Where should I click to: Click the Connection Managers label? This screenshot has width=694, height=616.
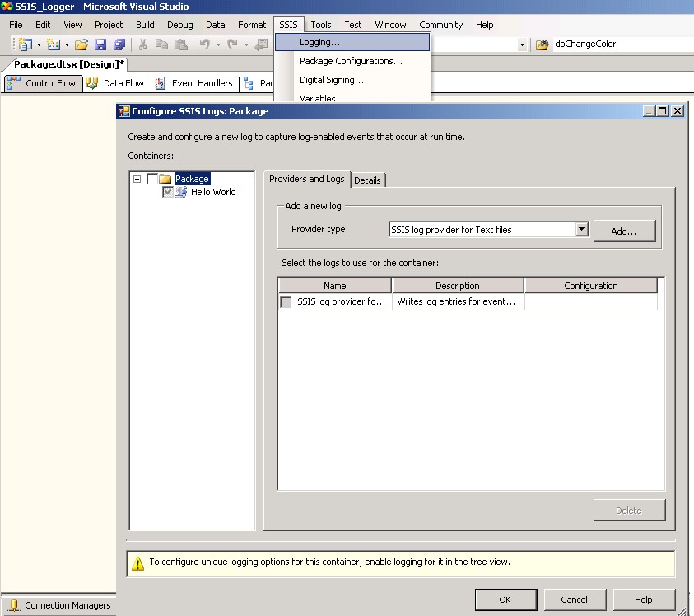click(68, 605)
